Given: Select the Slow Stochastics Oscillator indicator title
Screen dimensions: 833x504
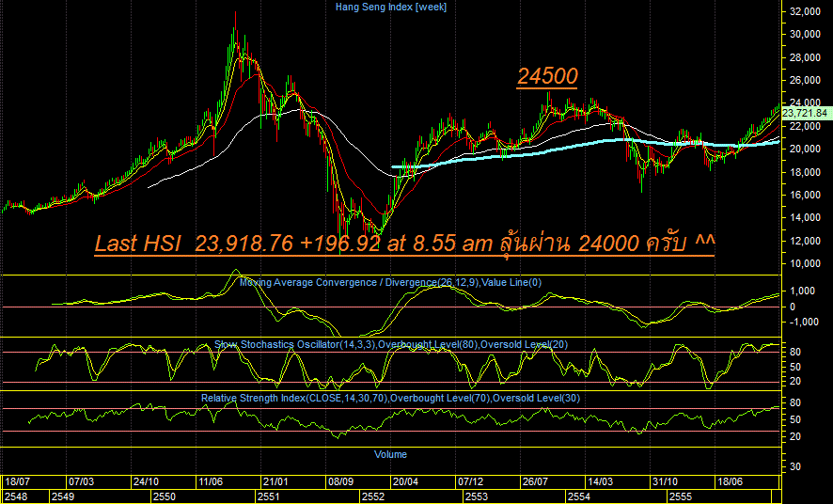Looking at the screenshot, I should 391,345.
